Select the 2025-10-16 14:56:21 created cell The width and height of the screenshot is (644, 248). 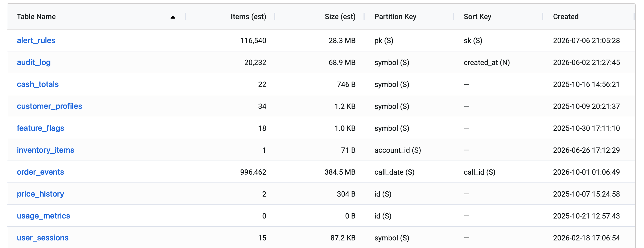(x=586, y=84)
